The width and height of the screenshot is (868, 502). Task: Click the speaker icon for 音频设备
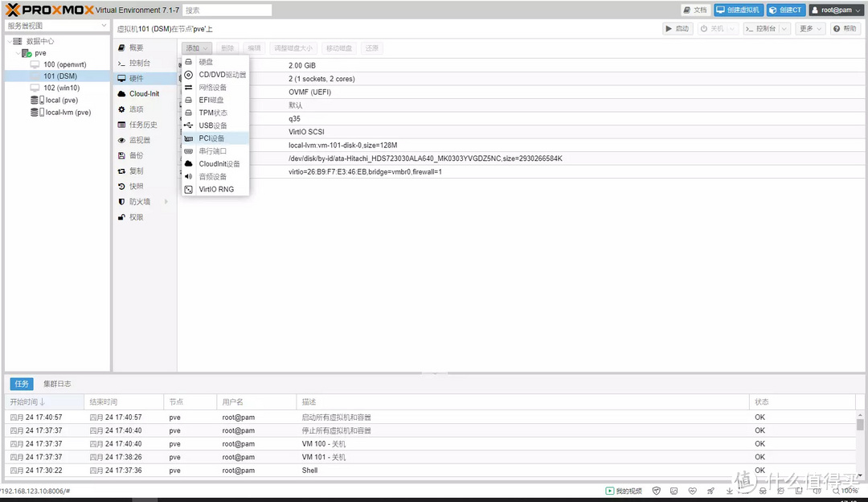tap(188, 176)
